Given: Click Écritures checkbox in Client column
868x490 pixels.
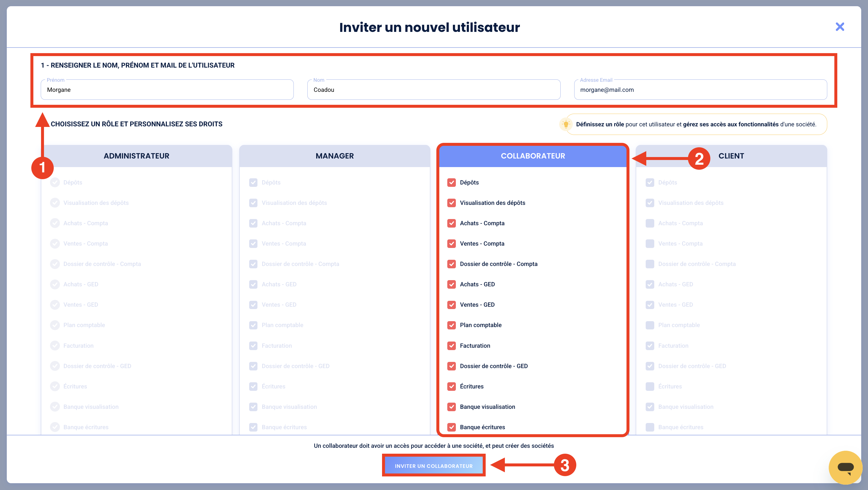Looking at the screenshot, I should 650,387.
